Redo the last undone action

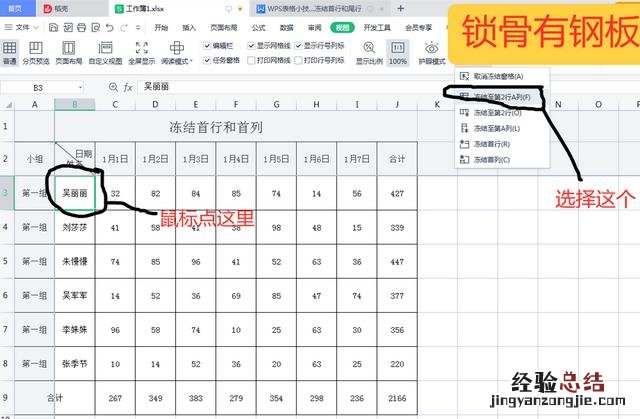124,27
